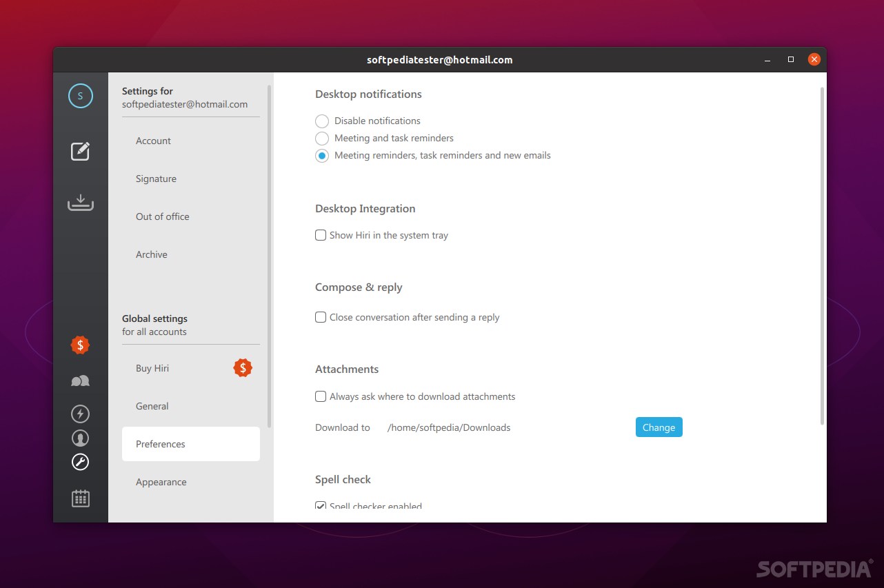Viewport: 884px width, 588px height.
Task: Maximize the Hiri window
Action: pos(791,60)
